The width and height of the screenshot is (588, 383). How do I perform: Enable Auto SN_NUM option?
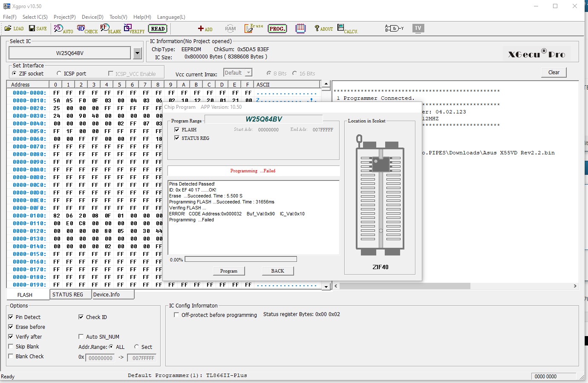coord(81,337)
